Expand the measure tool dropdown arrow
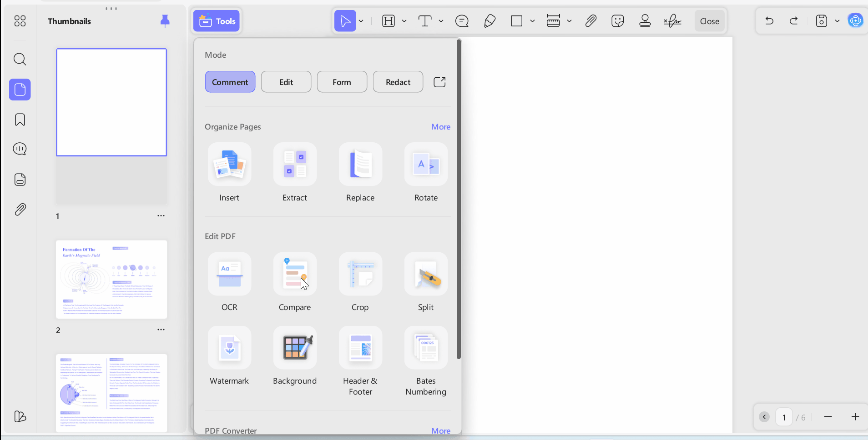This screenshot has height=440, width=868. (x=569, y=21)
